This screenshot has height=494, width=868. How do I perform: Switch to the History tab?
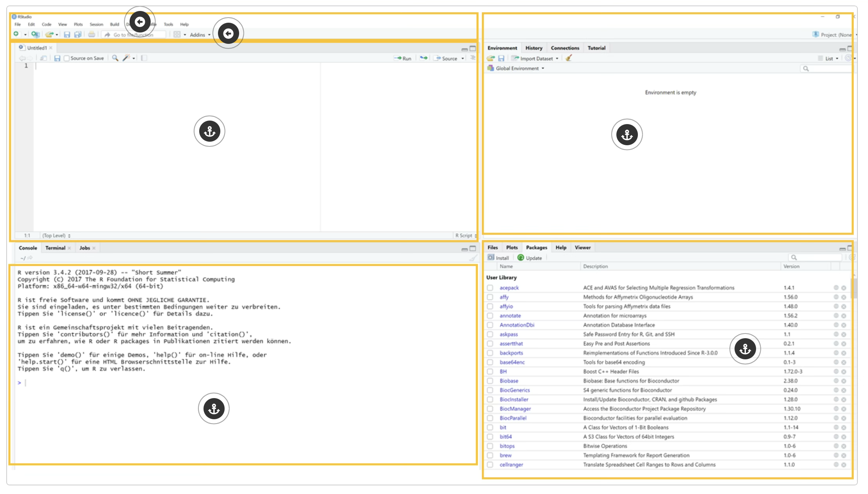point(533,47)
